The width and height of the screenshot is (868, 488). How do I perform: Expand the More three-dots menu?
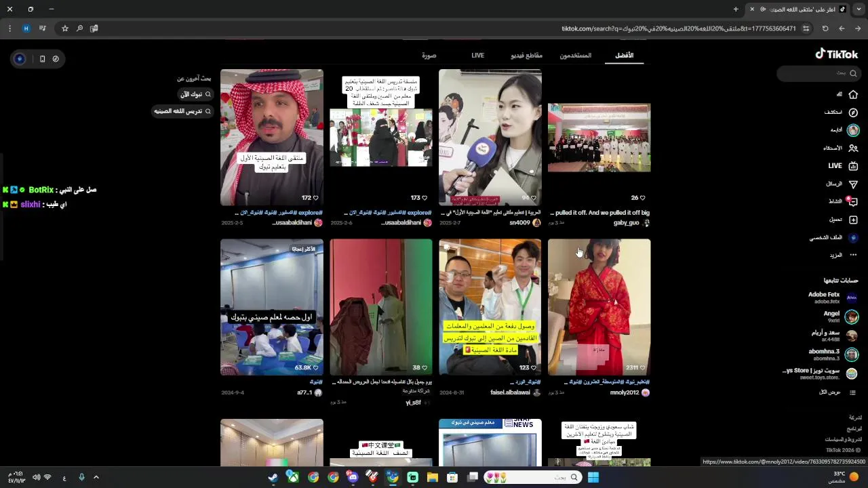pos(853,255)
